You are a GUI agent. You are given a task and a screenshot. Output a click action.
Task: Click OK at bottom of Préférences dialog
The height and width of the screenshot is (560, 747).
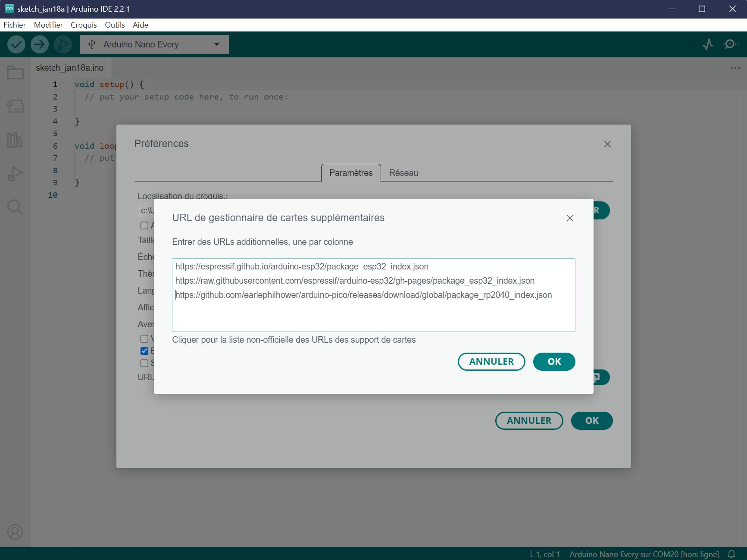[591, 421]
